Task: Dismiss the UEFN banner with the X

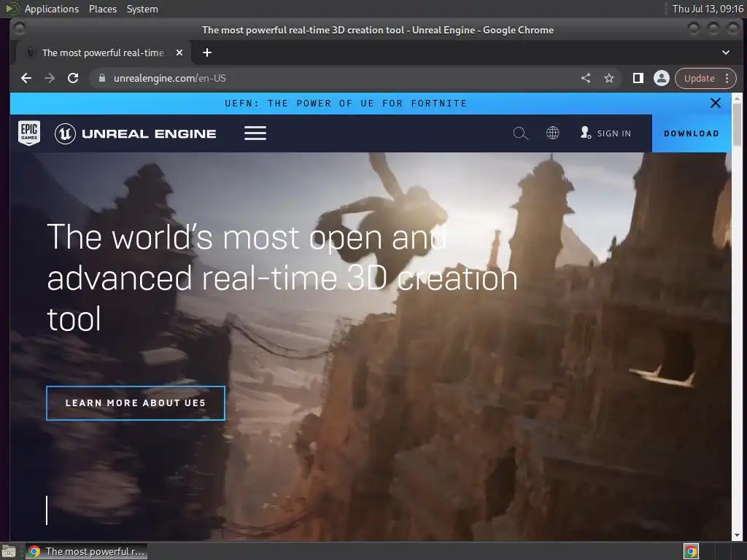Action: tap(715, 103)
